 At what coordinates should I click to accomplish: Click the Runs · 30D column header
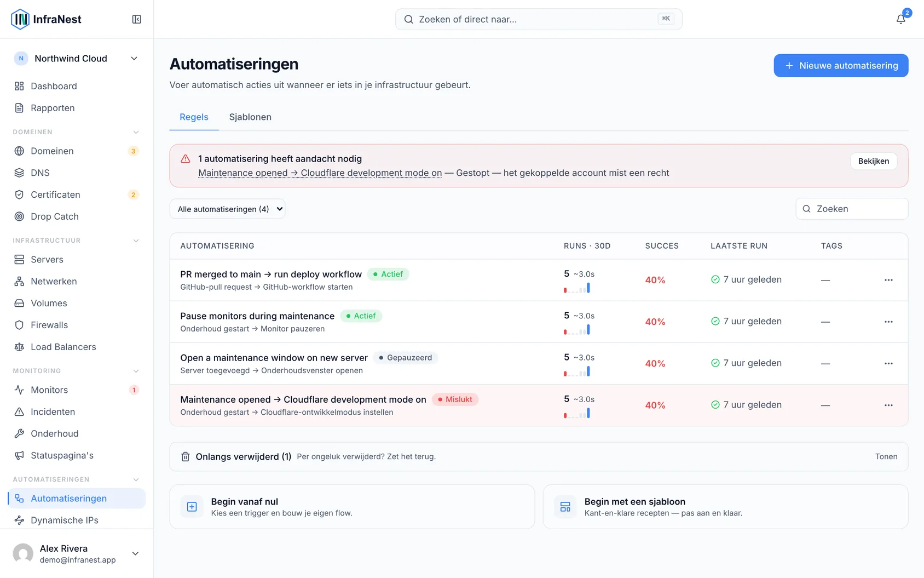(x=587, y=246)
